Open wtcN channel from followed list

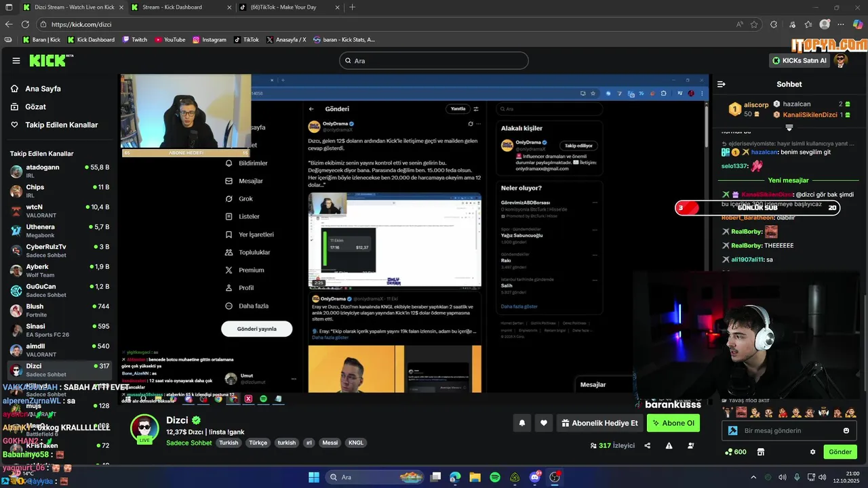point(60,211)
